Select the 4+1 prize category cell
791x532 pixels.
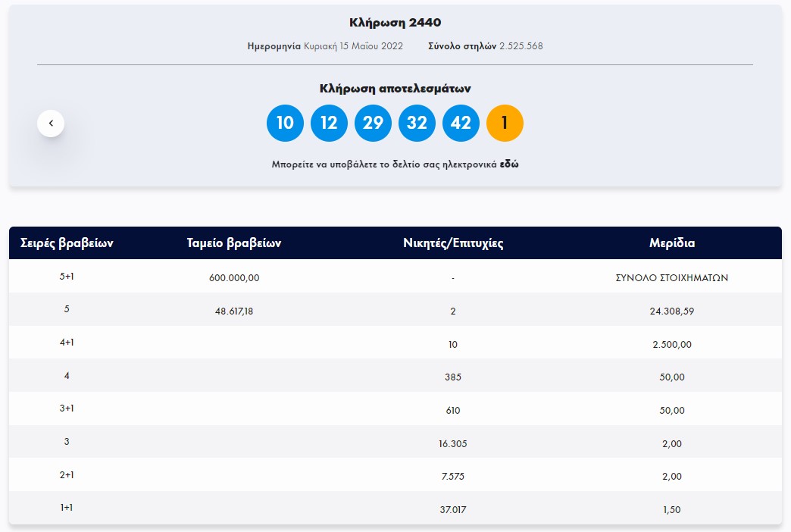point(67,343)
